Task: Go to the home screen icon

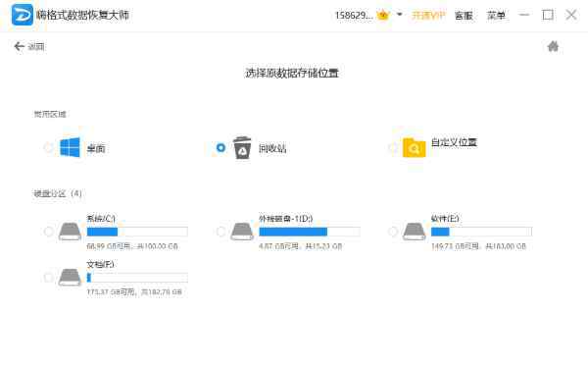Action: point(553,46)
